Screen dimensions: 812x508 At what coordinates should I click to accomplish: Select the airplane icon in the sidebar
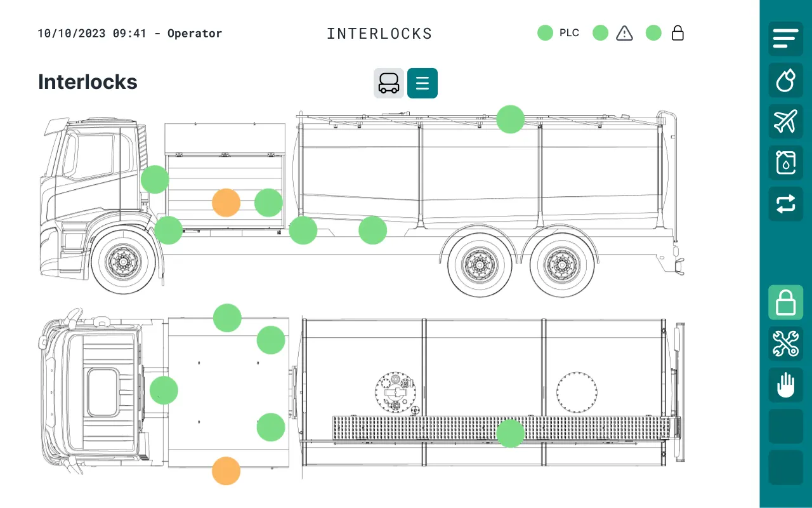785,121
